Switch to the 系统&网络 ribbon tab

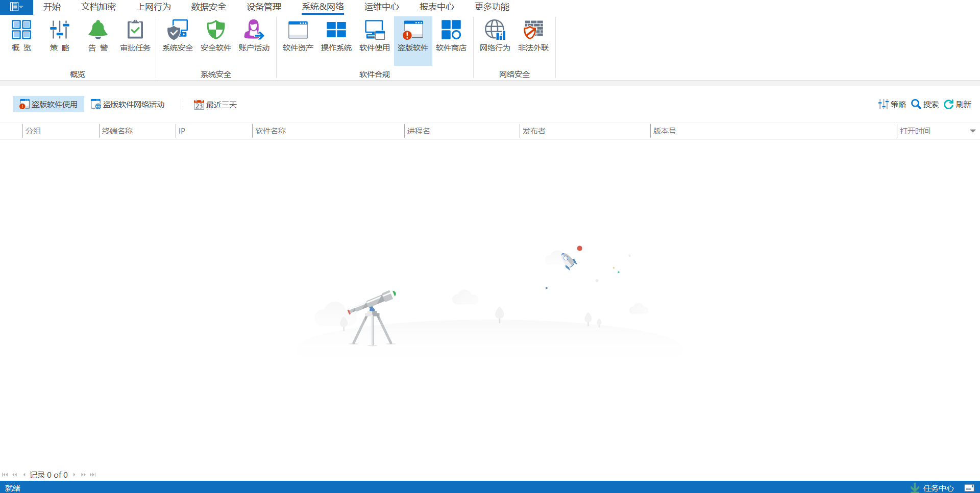coord(323,7)
